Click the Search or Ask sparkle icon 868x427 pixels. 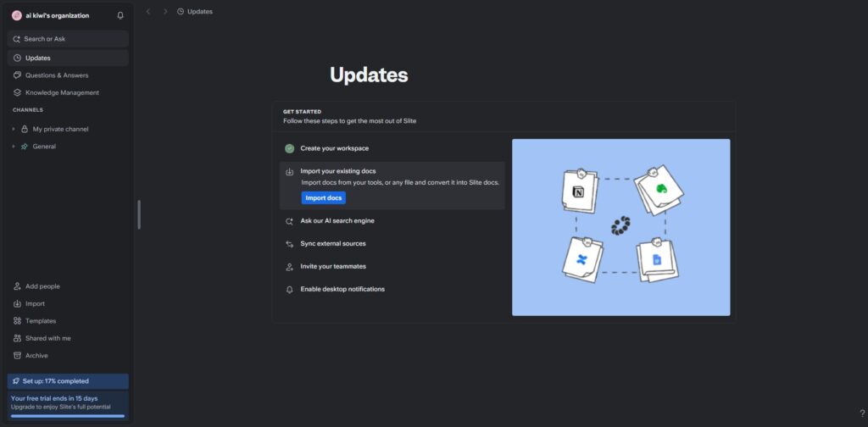pos(17,39)
